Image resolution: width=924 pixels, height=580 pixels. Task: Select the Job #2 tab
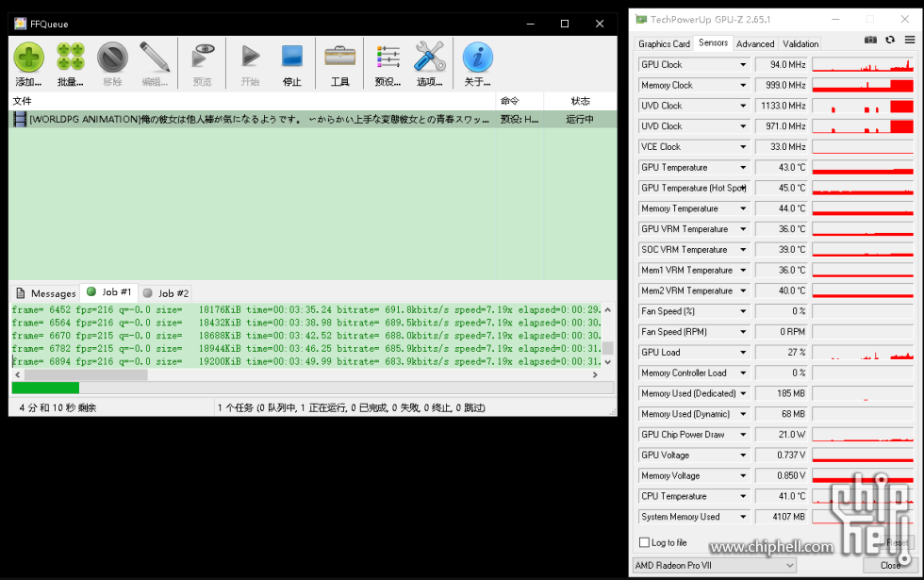tap(166, 293)
